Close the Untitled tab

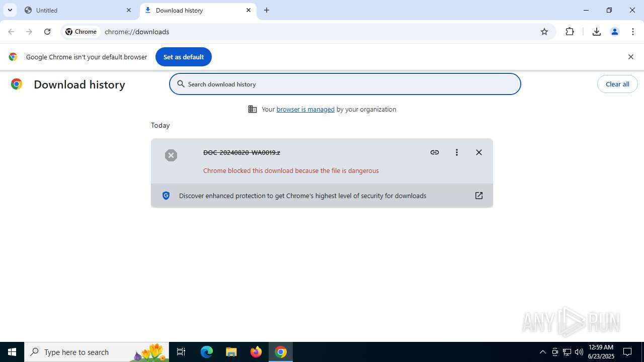(129, 10)
